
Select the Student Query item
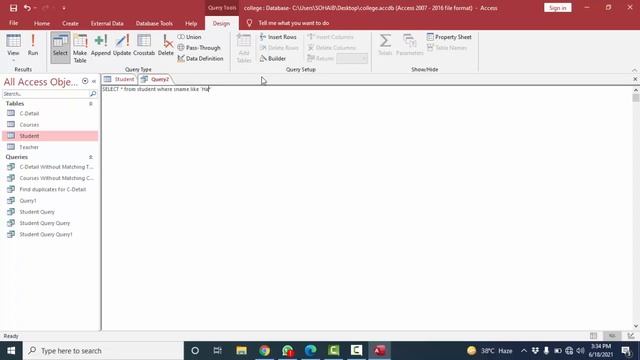(x=50, y=212)
